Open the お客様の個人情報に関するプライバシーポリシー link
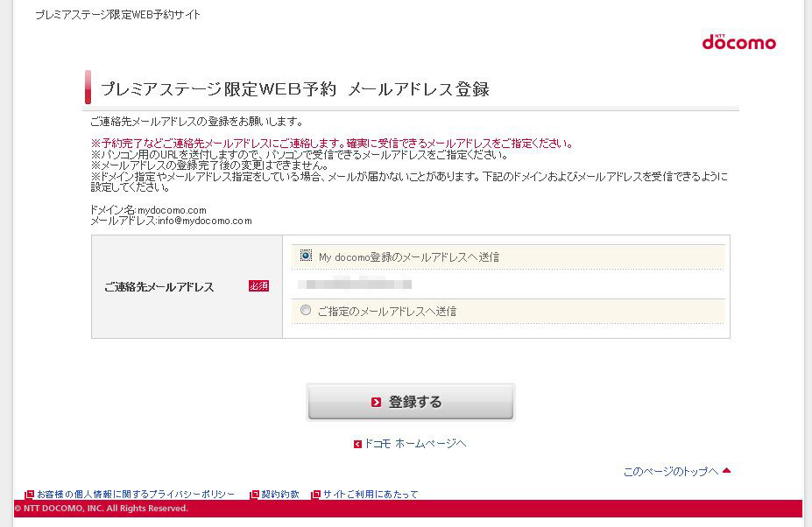 pos(135,495)
